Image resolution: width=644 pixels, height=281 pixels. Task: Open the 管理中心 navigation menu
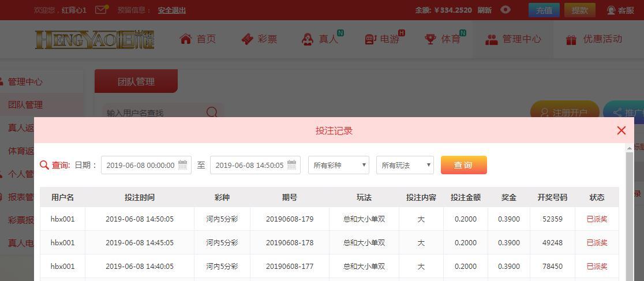coord(513,39)
